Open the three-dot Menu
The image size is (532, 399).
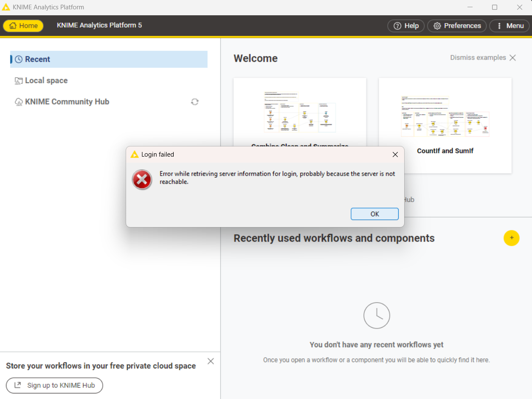click(x=509, y=26)
